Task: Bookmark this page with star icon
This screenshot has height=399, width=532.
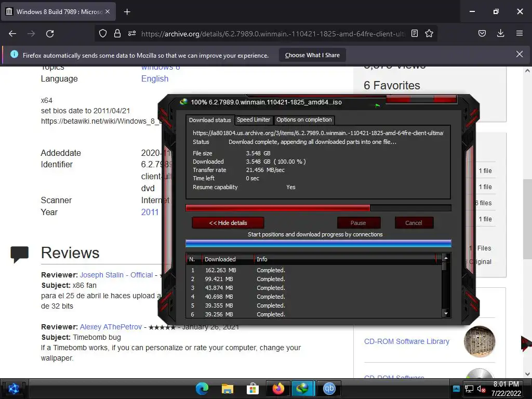Action: tap(429, 33)
